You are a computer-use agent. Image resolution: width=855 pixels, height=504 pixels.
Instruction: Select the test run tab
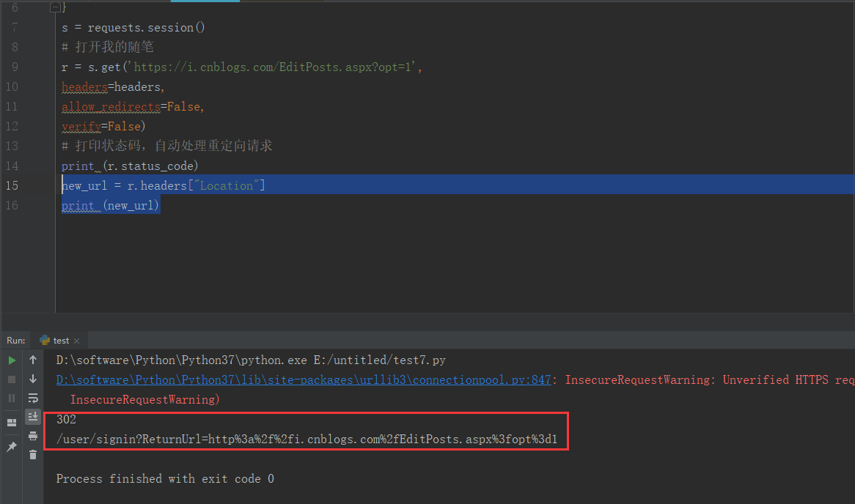click(60, 341)
